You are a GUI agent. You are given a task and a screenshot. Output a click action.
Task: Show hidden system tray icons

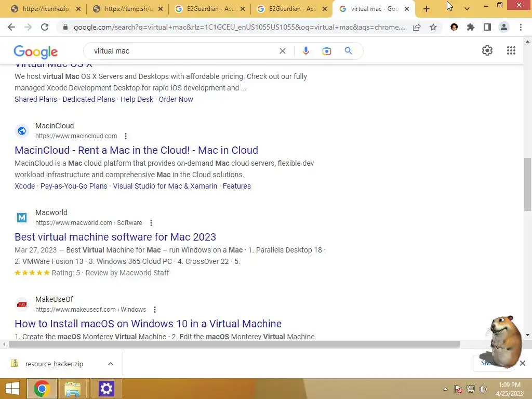click(445, 389)
